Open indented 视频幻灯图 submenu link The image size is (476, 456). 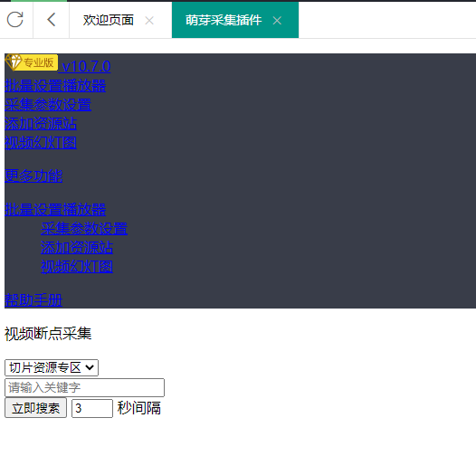click(x=77, y=267)
